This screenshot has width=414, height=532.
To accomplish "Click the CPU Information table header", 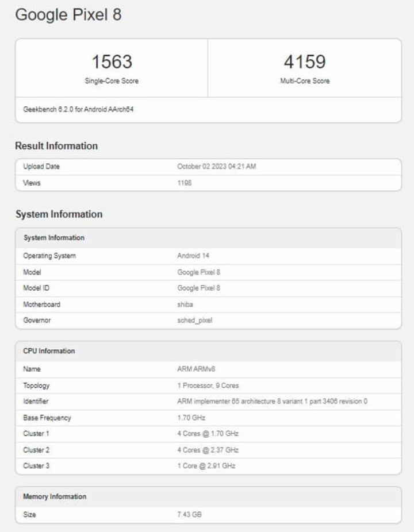I will (49, 351).
